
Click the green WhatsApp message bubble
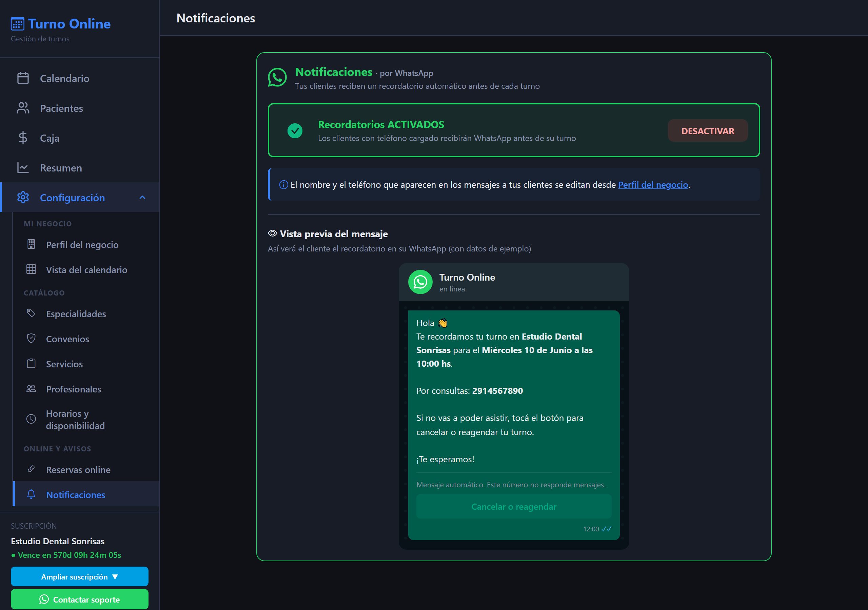click(x=514, y=425)
